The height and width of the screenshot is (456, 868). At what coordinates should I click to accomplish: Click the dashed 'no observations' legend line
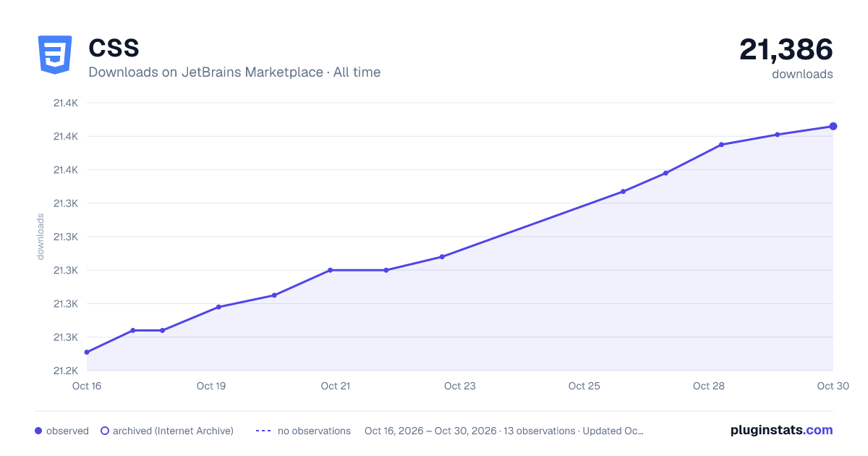pos(263,431)
